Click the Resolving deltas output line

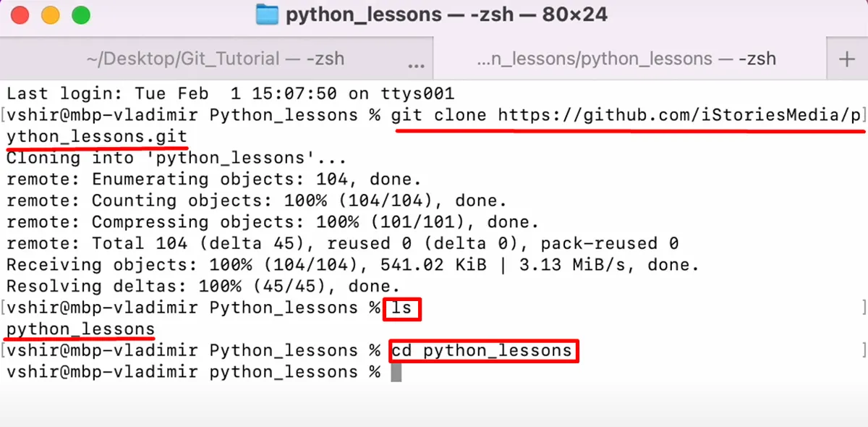point(203,287)
